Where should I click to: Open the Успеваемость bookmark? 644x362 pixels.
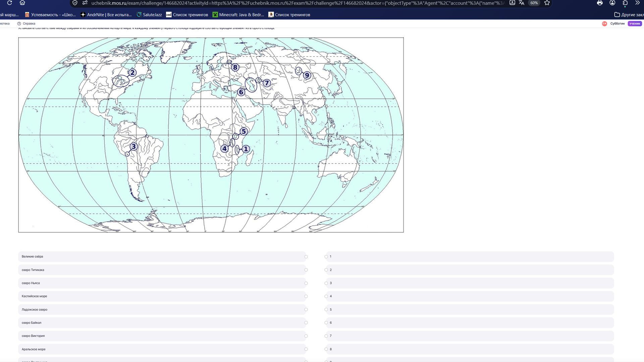click(50, 15)
